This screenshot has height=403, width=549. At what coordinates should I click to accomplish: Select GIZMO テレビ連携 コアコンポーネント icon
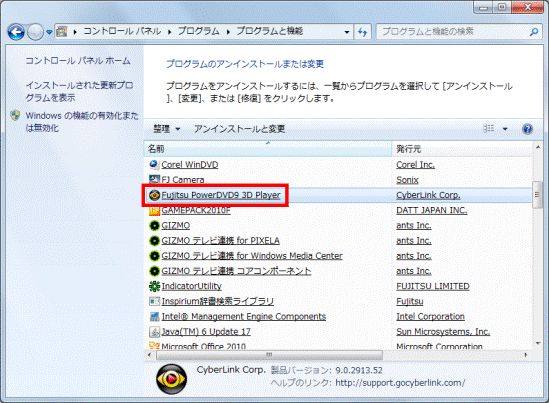(x=154, y=271)
